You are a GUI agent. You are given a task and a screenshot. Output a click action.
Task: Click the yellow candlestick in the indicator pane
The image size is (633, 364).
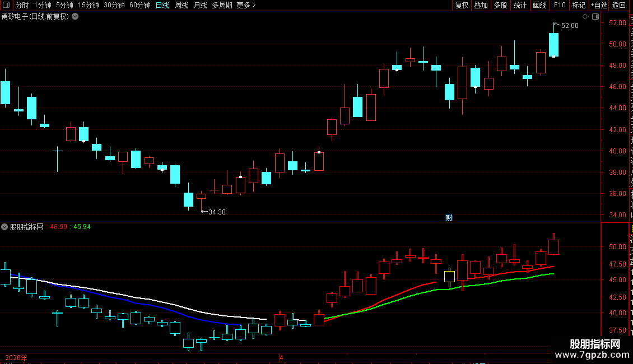pos(449,277)
